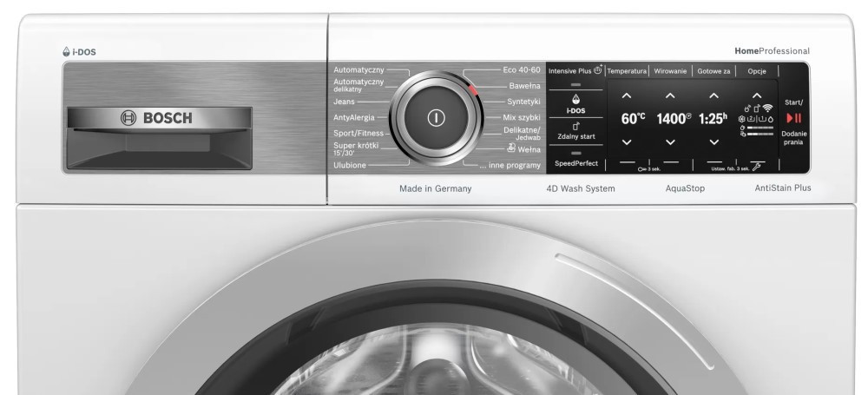
Task: Toggle the Intensive Plus option
Action: tap(575, 70)
